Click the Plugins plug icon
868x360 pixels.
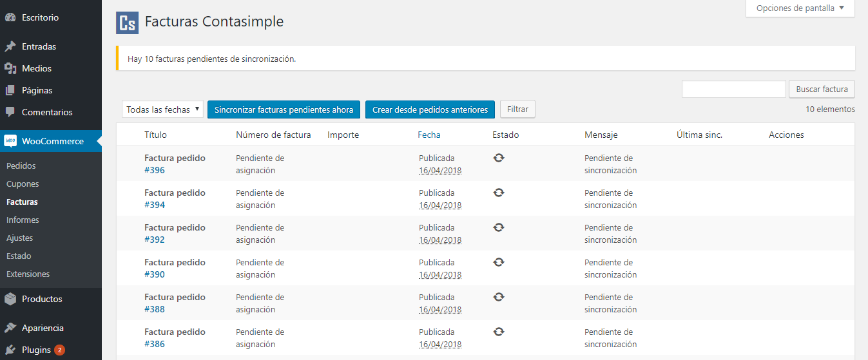(x=10, y=350)
